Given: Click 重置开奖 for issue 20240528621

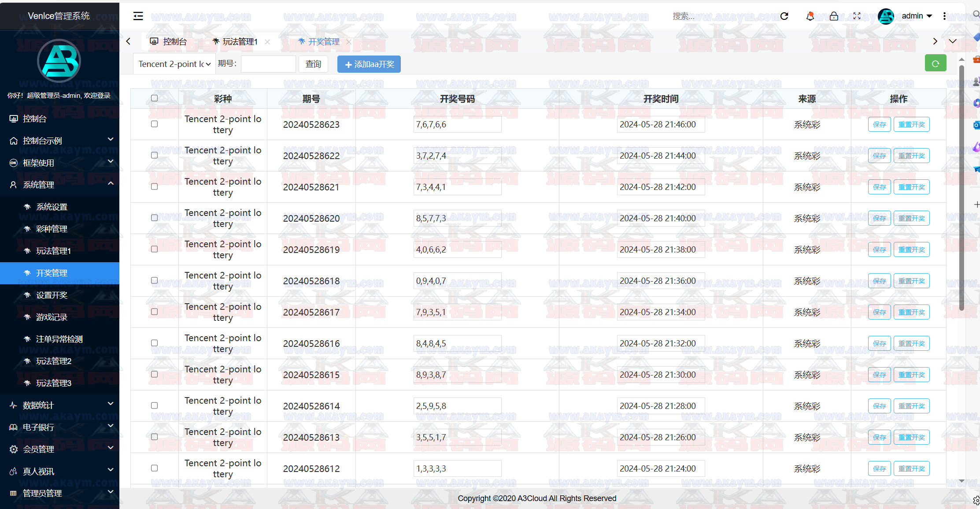Looking at the screenshot, I should coord(911,187).
